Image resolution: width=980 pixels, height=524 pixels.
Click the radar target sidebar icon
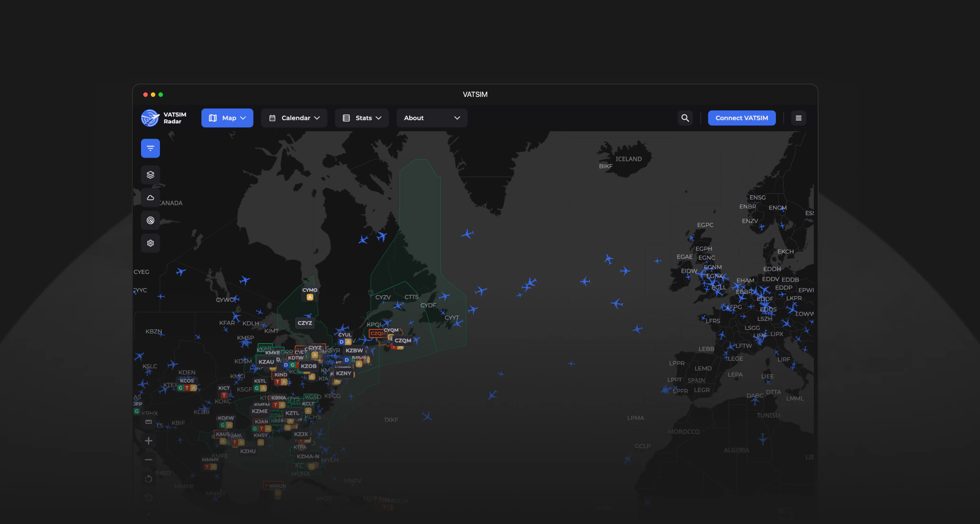[x=151, y=220]
